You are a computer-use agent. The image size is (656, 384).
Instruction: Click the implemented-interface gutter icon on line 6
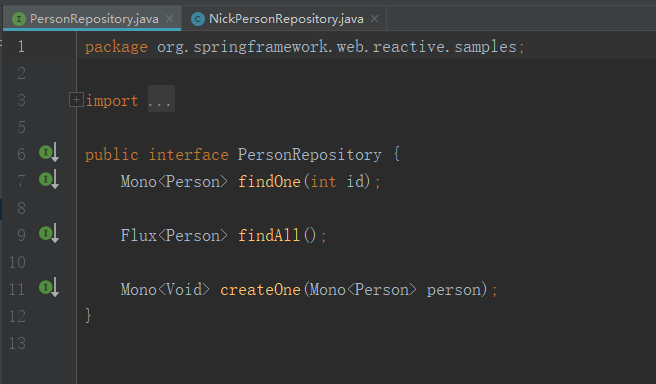[x=49, y=153]
